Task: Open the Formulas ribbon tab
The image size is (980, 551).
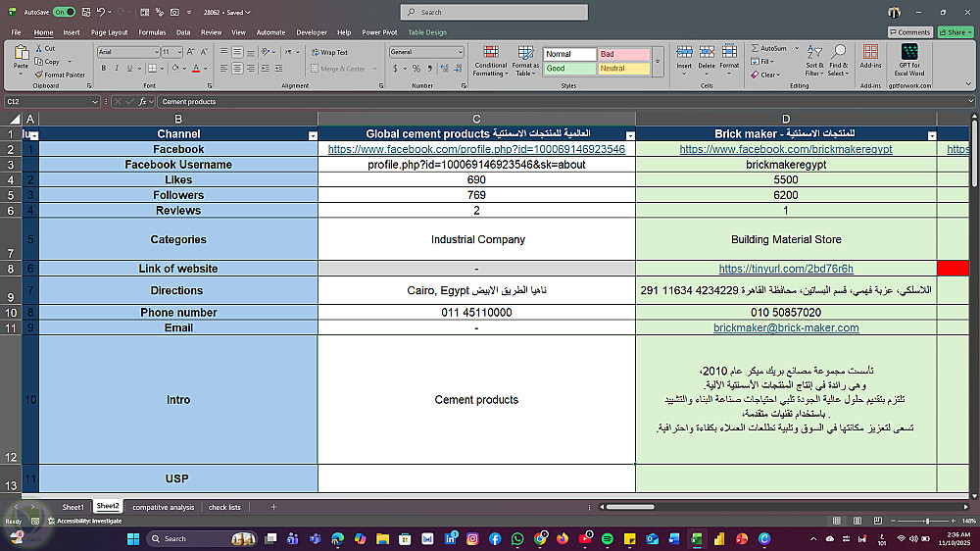Action: pos(152,32)
